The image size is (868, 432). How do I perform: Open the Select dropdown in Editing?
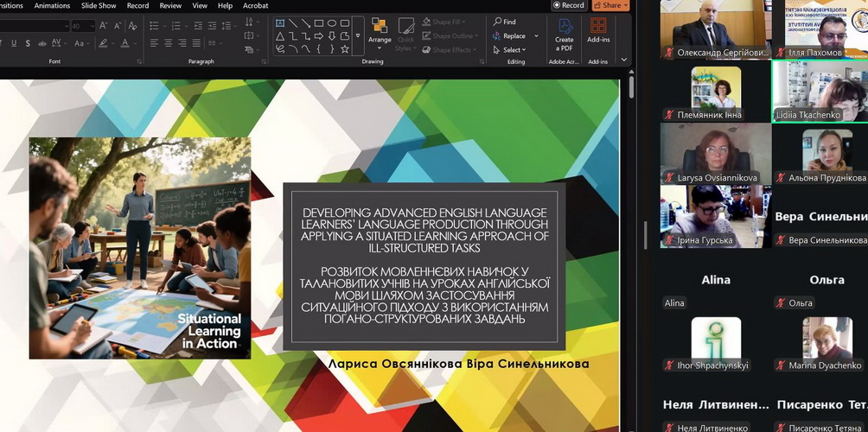tap(511, 50)
